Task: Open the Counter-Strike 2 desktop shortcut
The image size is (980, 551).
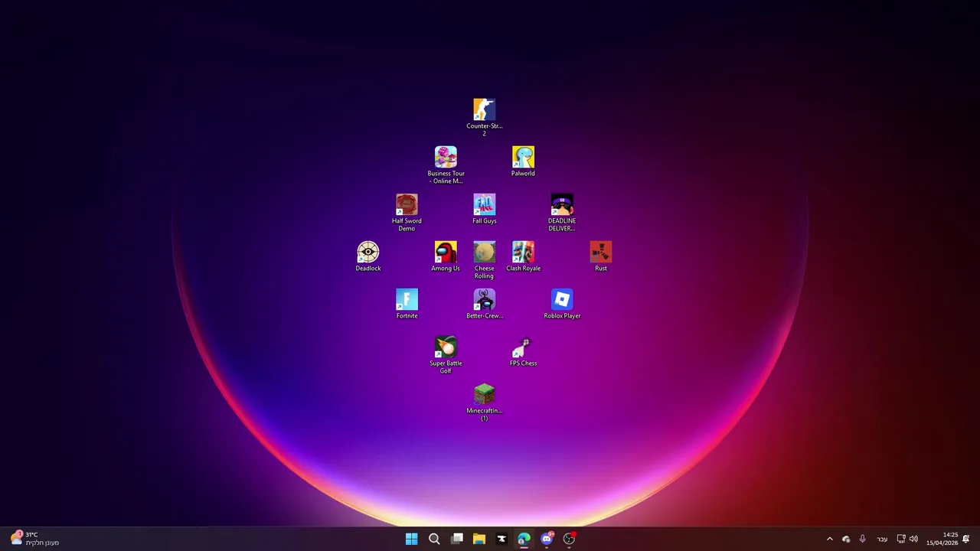Action: click(484, 117)
